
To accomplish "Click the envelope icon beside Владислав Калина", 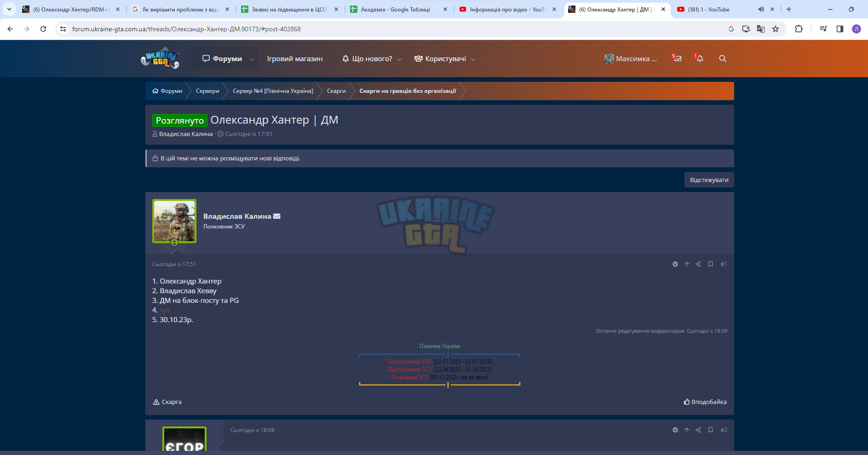I will click(276, 216).
